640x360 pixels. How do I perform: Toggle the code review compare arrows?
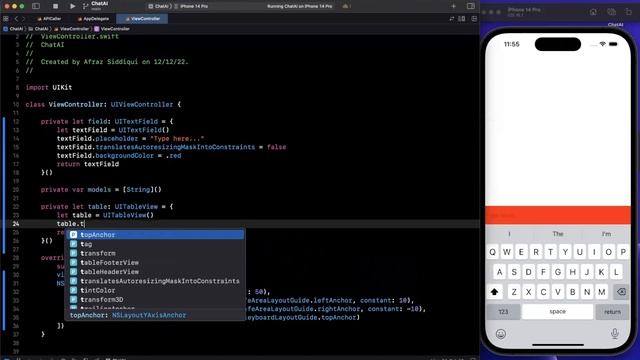click(x=451, y=18)
